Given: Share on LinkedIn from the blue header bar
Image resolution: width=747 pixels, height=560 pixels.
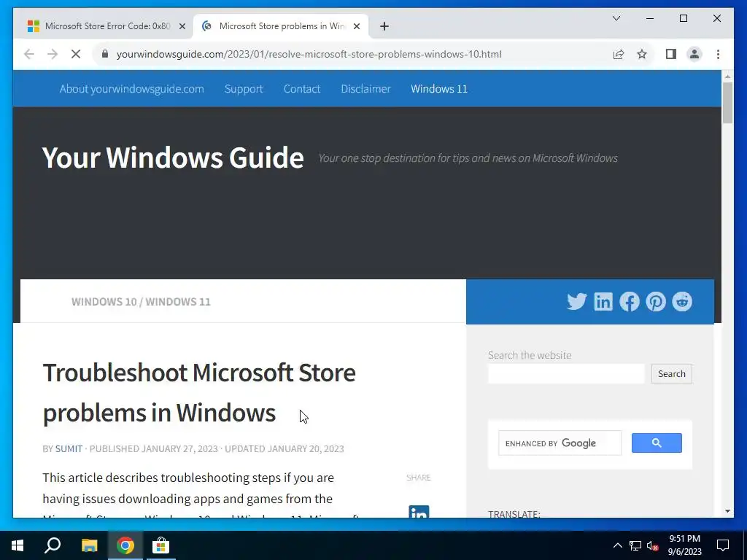Looking at the screenshot, I should coord(603,301).
